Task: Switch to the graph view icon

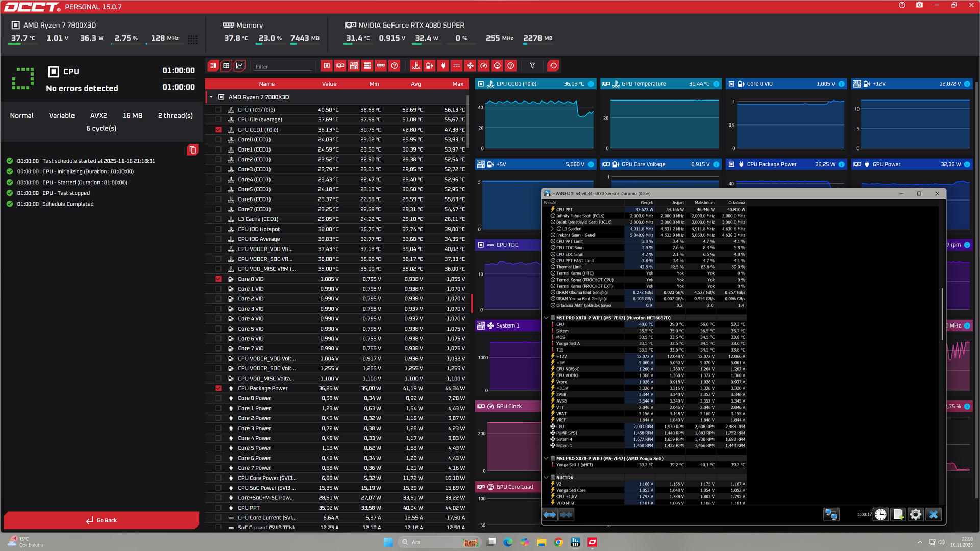Action: click(x=239, y=66)
